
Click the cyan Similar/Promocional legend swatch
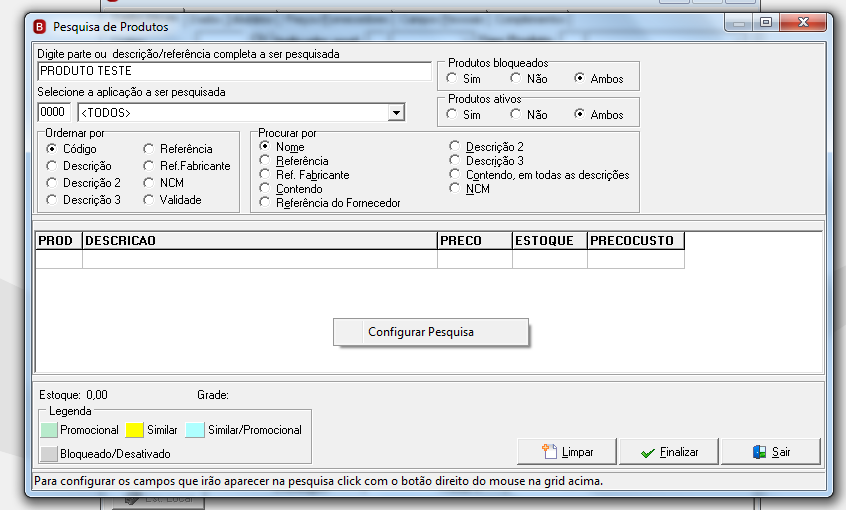click(x=195, y=430)
